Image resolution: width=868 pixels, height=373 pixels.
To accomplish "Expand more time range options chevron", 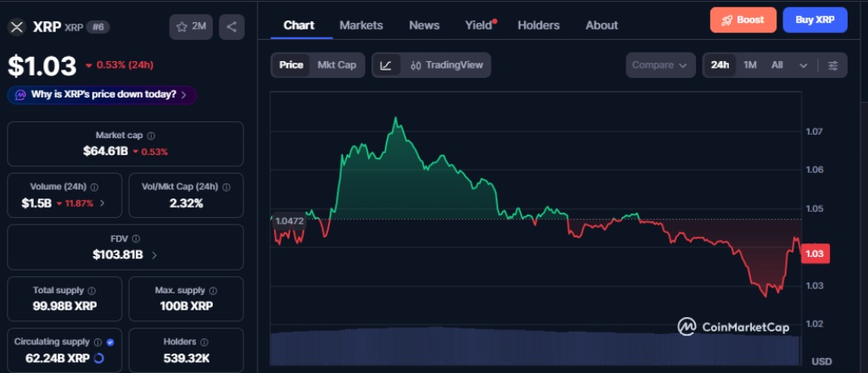I will pyautogui.click(x=804, y=65).
